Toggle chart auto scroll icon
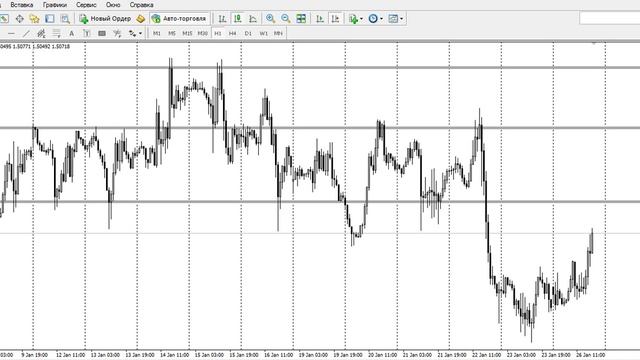Image resolution: width=640 pixels, height=360 pixels. point(320,18)
